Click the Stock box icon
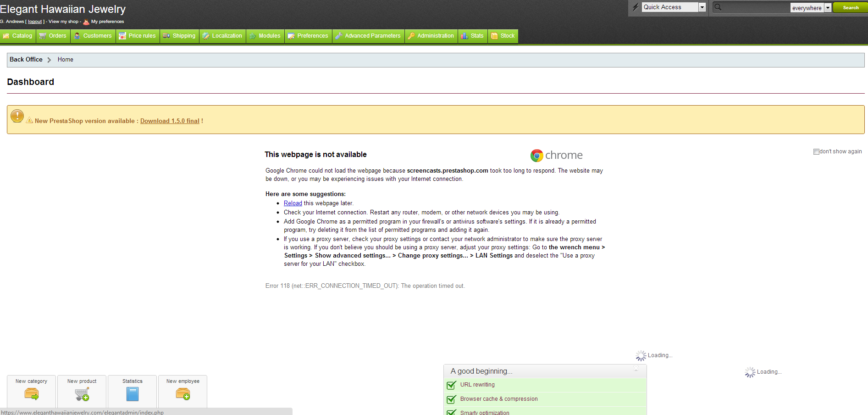The height and width of the screenshot is (415, 868). pos(494,36)
